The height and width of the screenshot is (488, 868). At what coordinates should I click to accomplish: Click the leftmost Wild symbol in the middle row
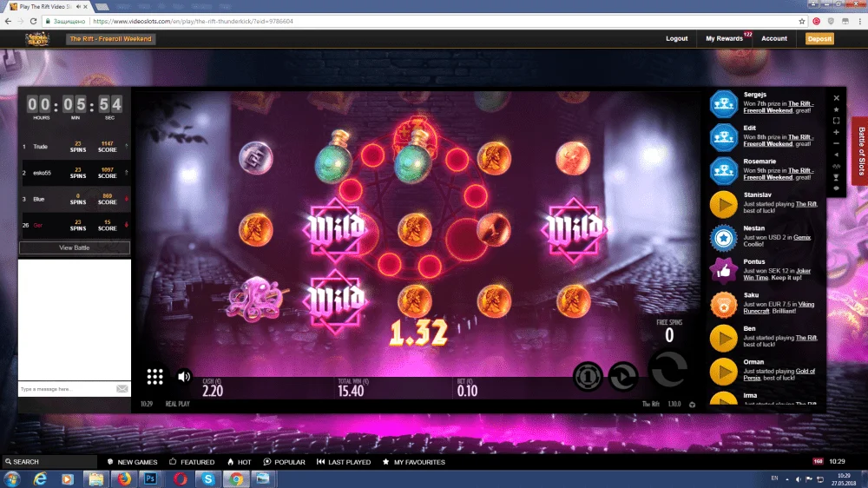click(x=335, y=228)
